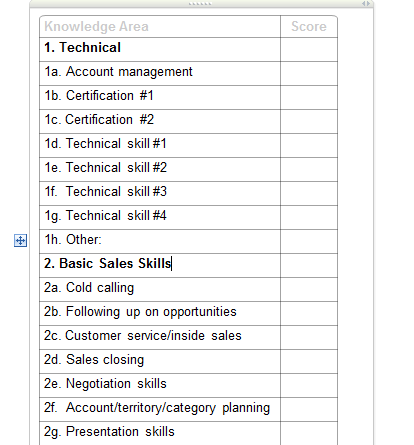The image size is (414, 445).
Task: Click the 2d. Sales closing cell
Action: click(x=160, y=361)
